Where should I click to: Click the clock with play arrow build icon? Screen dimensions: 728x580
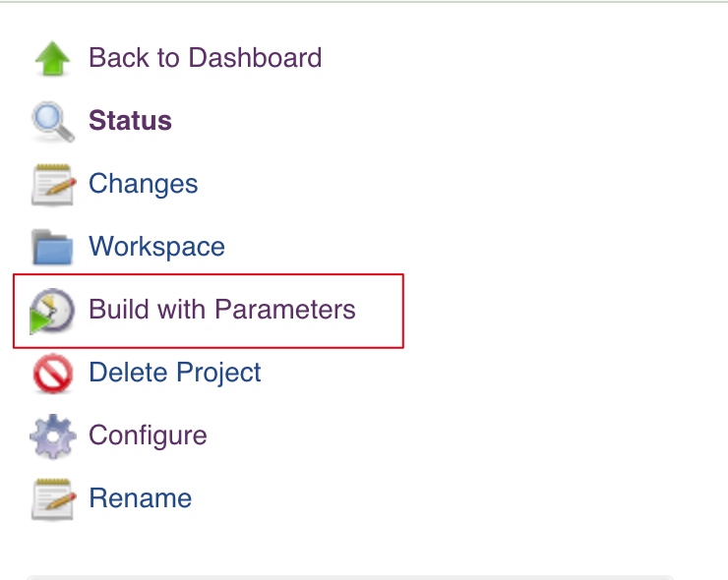(x=51, y=311)
